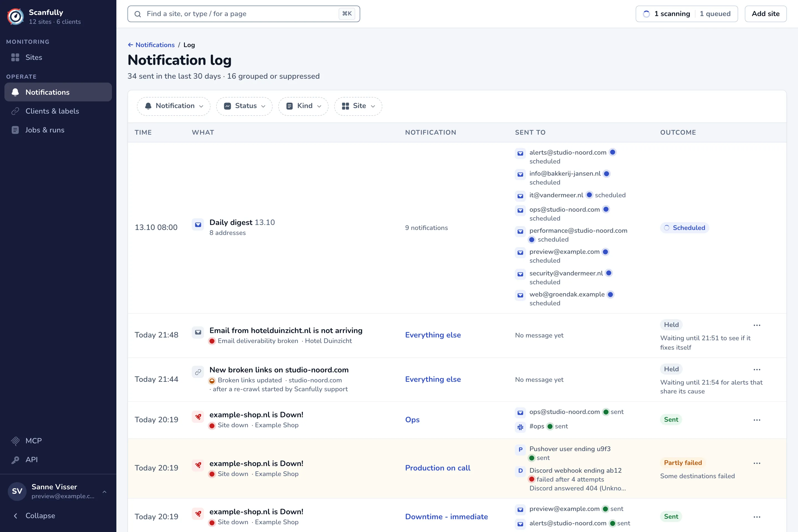Screen dimensions: 798x532
Task: Go to Jobs & runs
Action: tap(58, 130)
